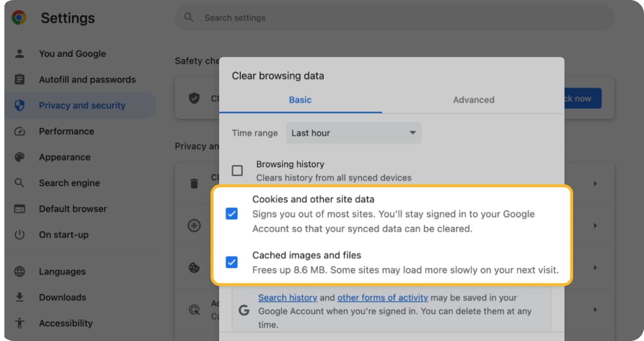Click the You and Google person icon
The image size is (644, 341).
[x=20, y=54]
